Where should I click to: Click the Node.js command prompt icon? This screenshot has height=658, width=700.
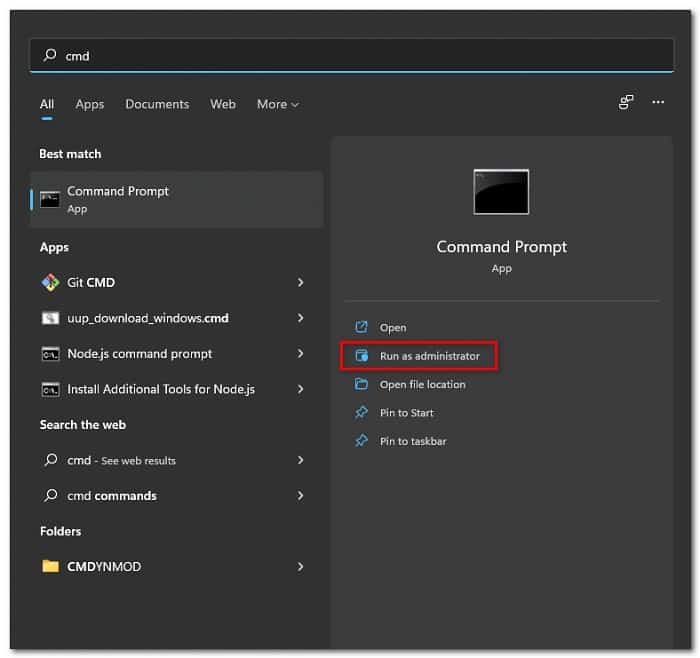pos(50,354)
